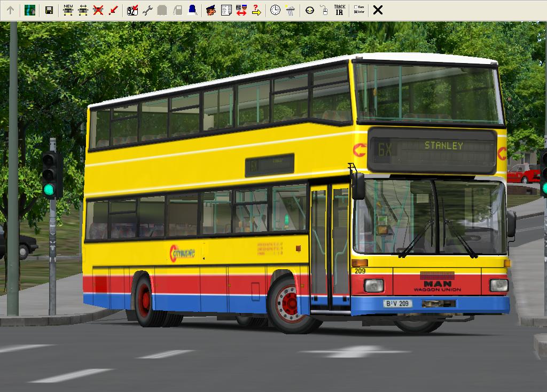The height and width of the screenshot is (392, 547).
Task: Click the large black X toolbar icon
Action: coord(378,10)
